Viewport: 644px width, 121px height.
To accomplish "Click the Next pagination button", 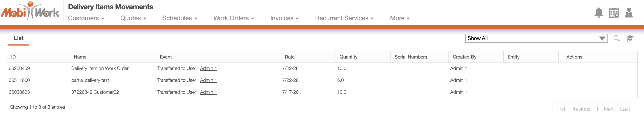I will (609, 109).
